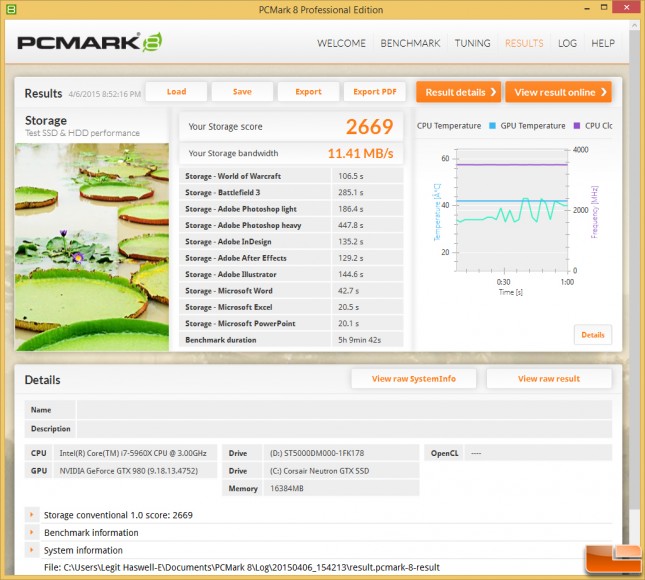Open the LOG tab
645x580 pixels.
(567, 43)
